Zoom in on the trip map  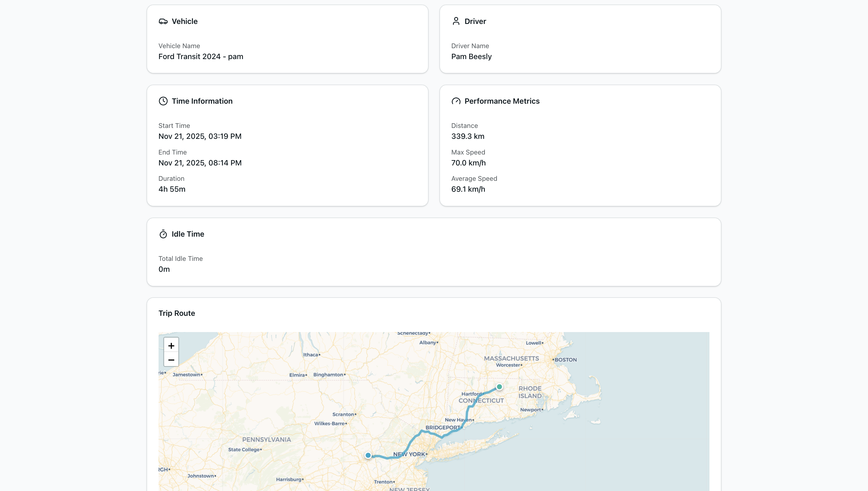pyautogui.click(x=171, y=346)
